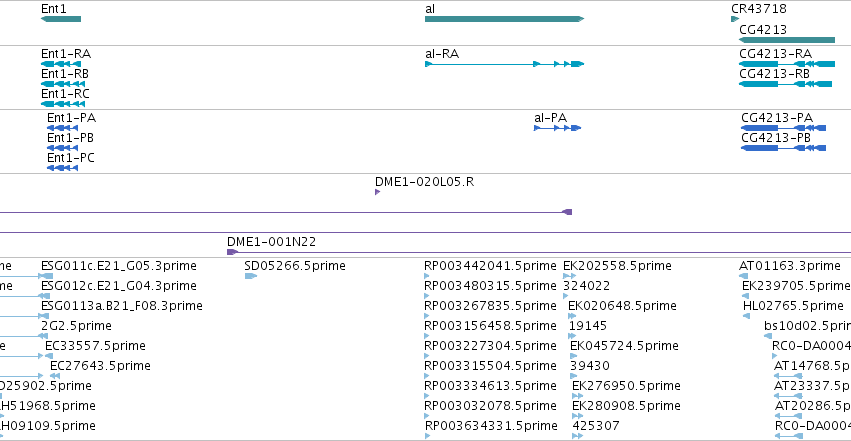This screenshot has height=441, width=851.
Task: Click the small CR43718 gene arrow glyph
Action: click(x=735, y=19)
